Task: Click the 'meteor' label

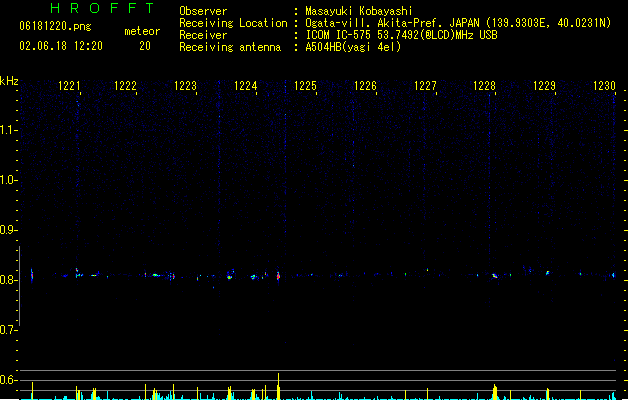Action: (x=142, y=31)
